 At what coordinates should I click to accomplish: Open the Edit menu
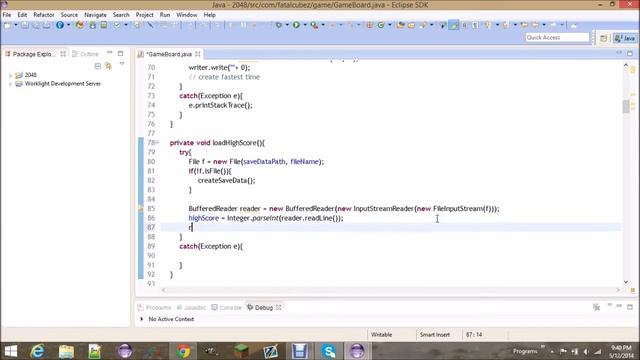pos(22,15)
